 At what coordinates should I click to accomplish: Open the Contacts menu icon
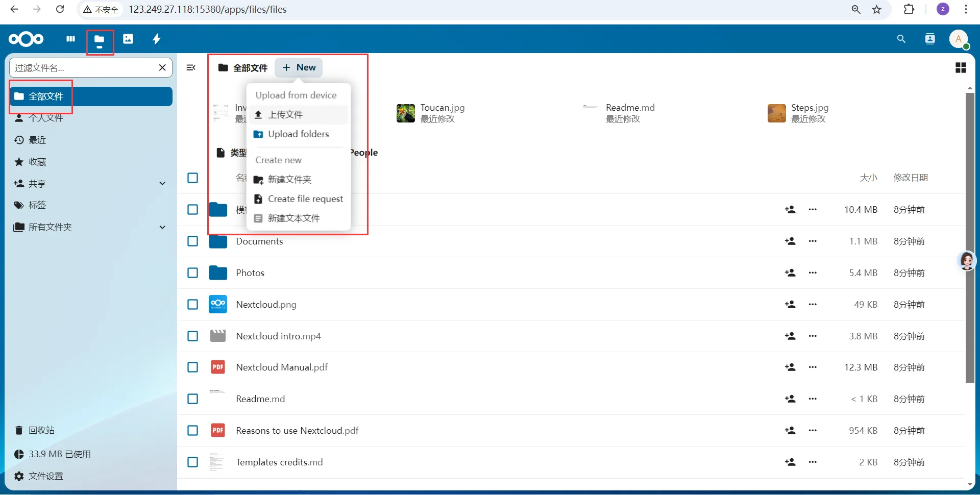(930, 39)
